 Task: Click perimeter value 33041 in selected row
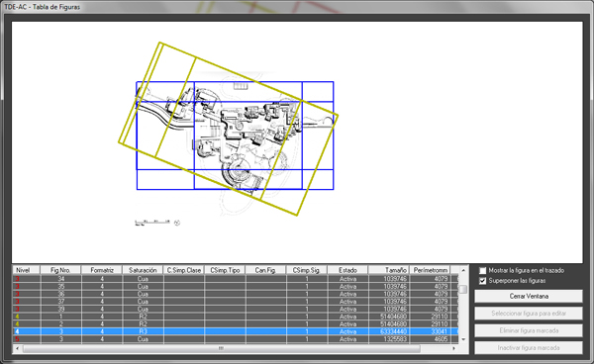pyautogui.click(x=430, y=331)
